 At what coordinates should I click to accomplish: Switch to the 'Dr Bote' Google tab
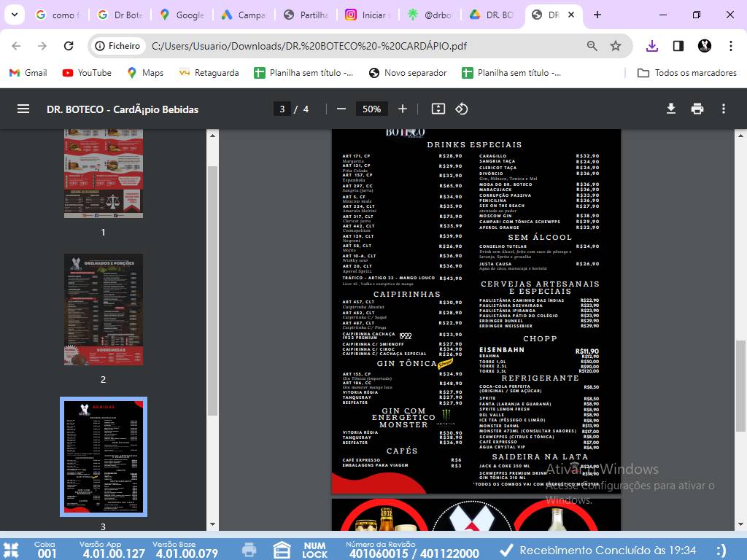pyautogui.click(x=120, y=15)
